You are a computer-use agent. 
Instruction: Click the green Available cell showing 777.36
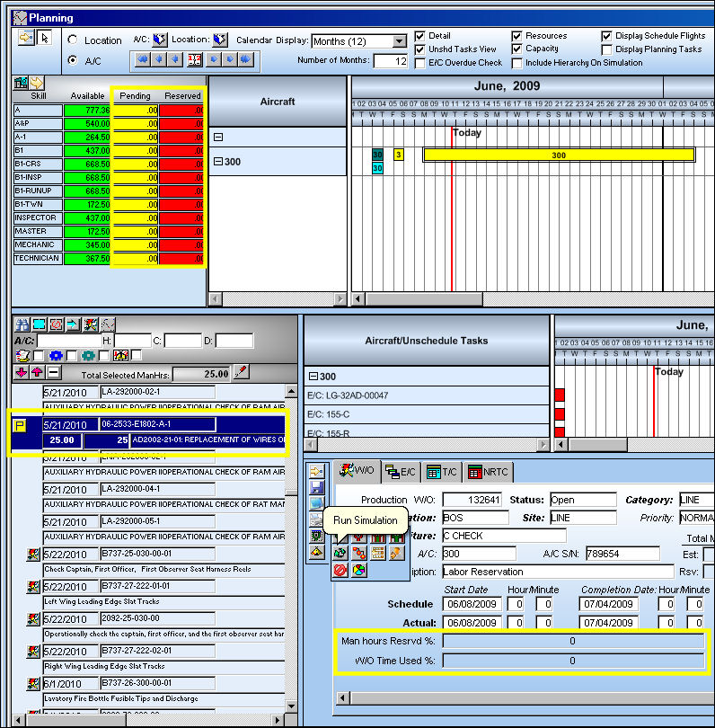coord(87,110)
